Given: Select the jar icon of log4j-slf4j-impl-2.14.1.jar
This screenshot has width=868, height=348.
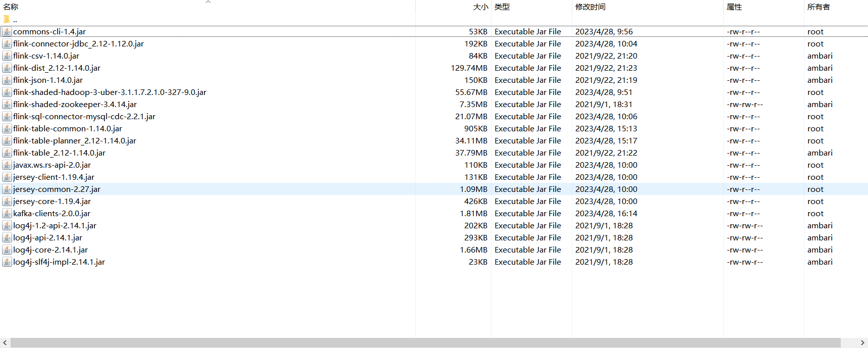Looking at the screenshot, I should 7,262.
